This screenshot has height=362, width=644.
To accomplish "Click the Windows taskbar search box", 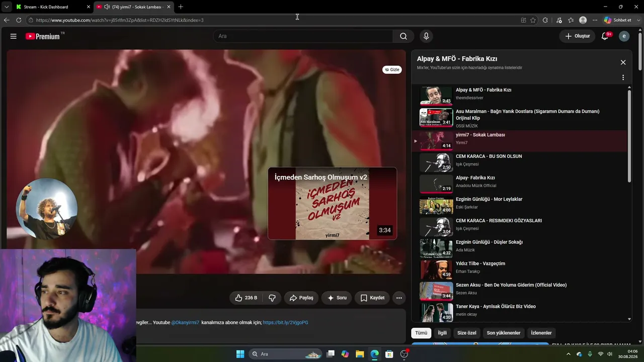I will pos(285,354).
